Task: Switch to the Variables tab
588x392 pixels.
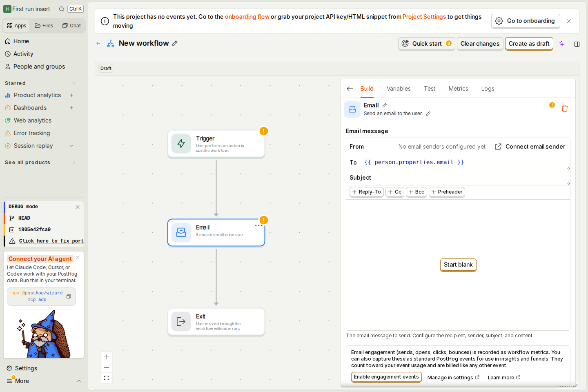Action: [x=399, y=89]
